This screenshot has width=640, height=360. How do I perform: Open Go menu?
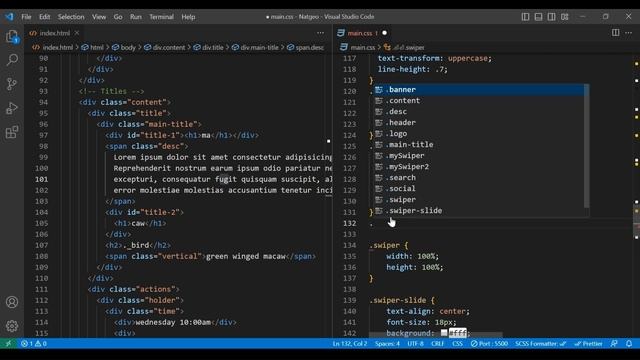click(118, 17)
